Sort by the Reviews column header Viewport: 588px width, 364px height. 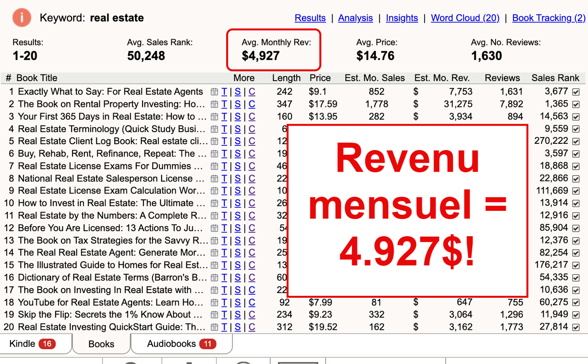tap(503, 78)
